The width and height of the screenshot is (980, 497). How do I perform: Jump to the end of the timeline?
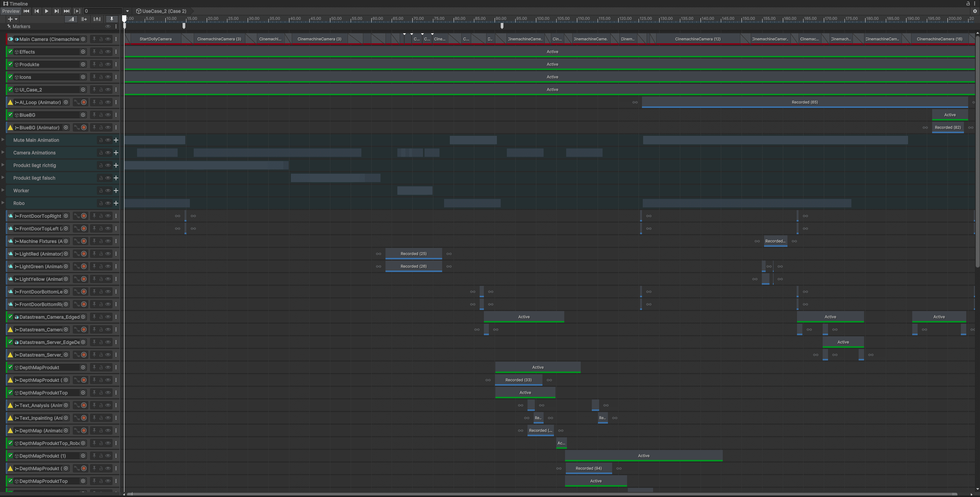tap(67, 11)
